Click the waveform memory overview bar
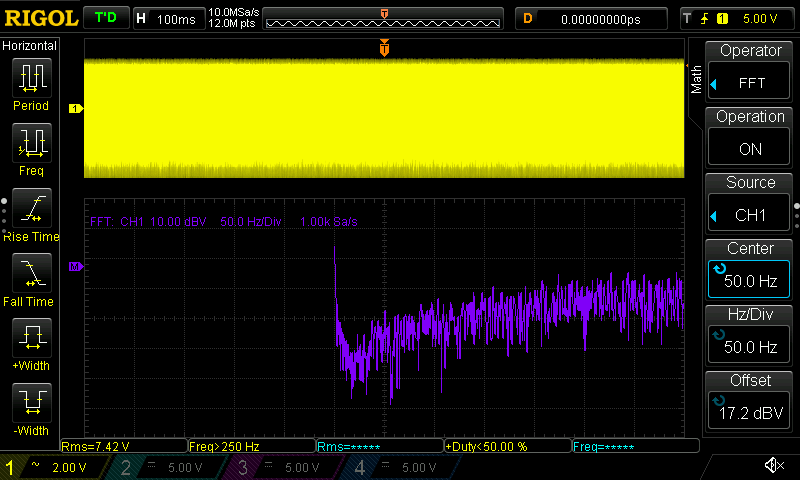The width and height of the screenshot is (800, 480). (384, 19)
